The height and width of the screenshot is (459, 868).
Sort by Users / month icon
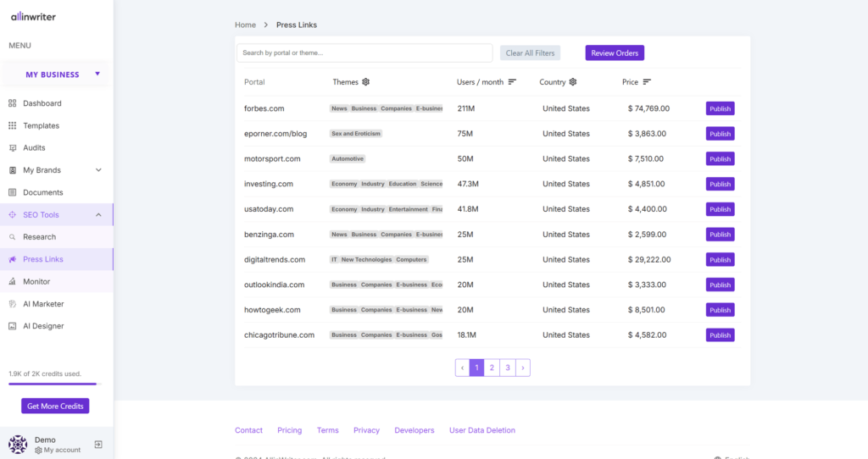pos(512,82)
